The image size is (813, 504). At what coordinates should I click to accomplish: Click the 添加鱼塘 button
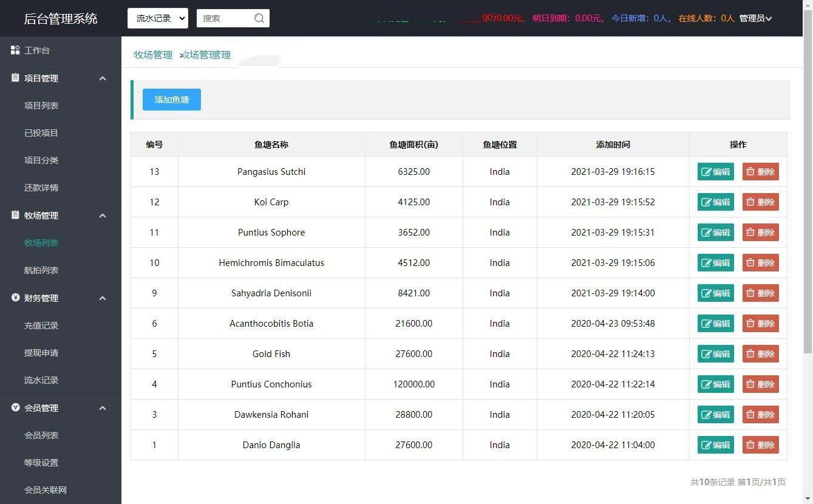coord(172,100)
